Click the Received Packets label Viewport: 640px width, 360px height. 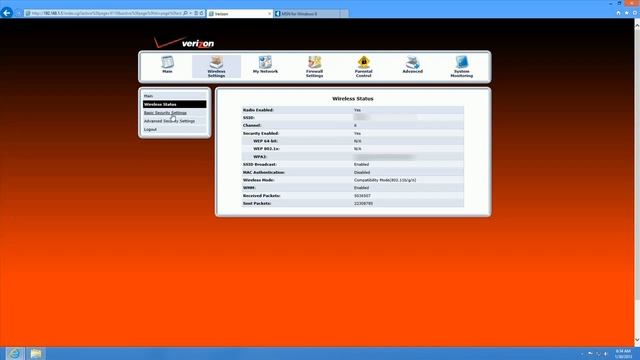tap(262, 196)
